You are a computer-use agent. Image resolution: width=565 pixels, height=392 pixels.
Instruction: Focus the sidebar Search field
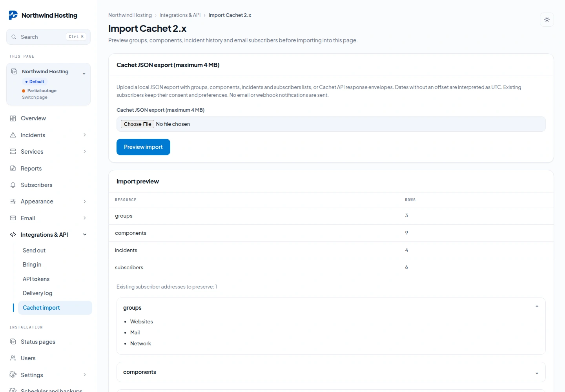48,37
